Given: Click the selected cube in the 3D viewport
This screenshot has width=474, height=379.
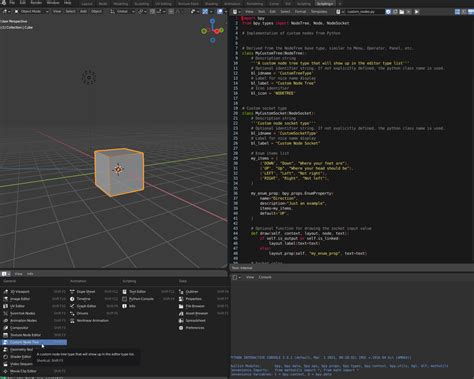Looking at the screenshot, I should click(x=119, y=172).
